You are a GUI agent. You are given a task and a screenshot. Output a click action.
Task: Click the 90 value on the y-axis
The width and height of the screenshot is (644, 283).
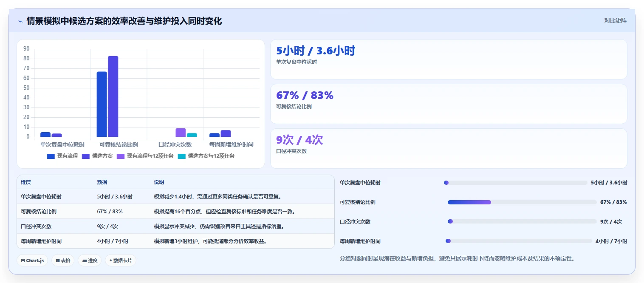click(x=26, y=49)
